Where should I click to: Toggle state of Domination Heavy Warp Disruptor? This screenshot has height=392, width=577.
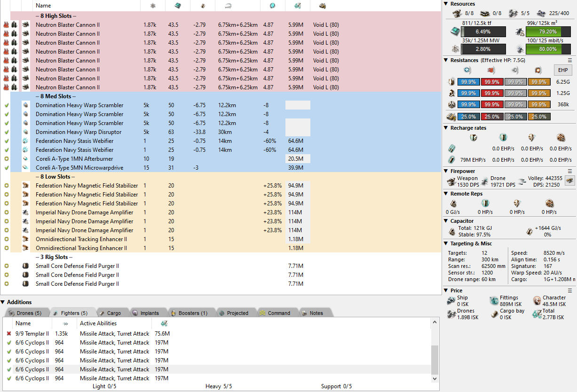[x=6, y=132]
